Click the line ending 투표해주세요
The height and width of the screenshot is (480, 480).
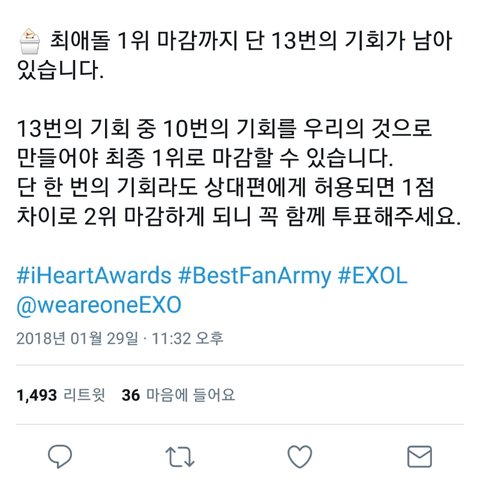pos(239,216)
